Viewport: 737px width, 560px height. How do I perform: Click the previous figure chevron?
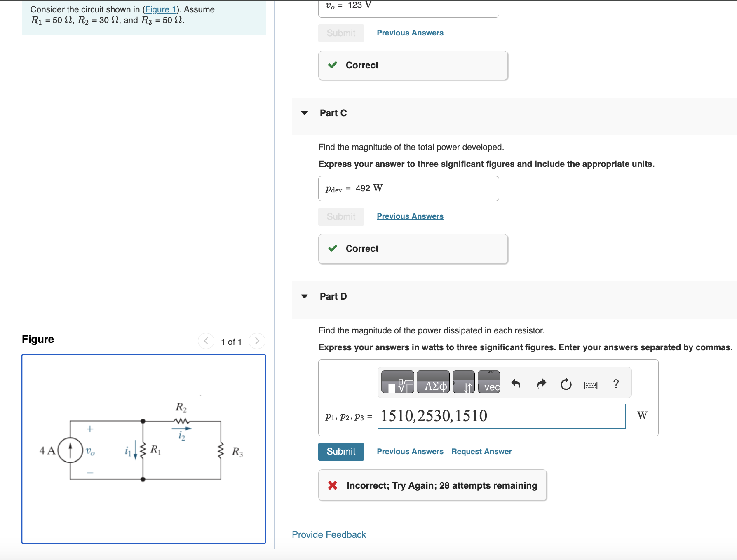(x=205, y=341)
